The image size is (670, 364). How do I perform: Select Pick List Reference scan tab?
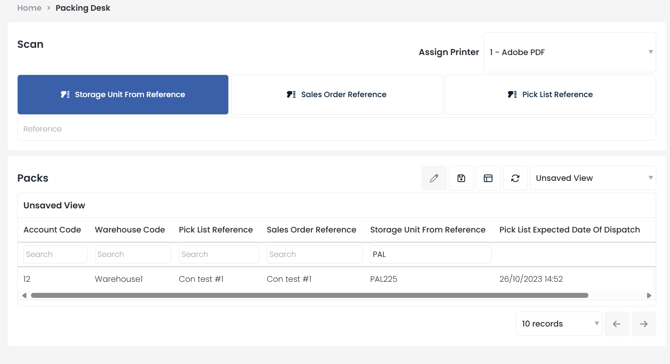pyautogui.click(x=550, y=94)
